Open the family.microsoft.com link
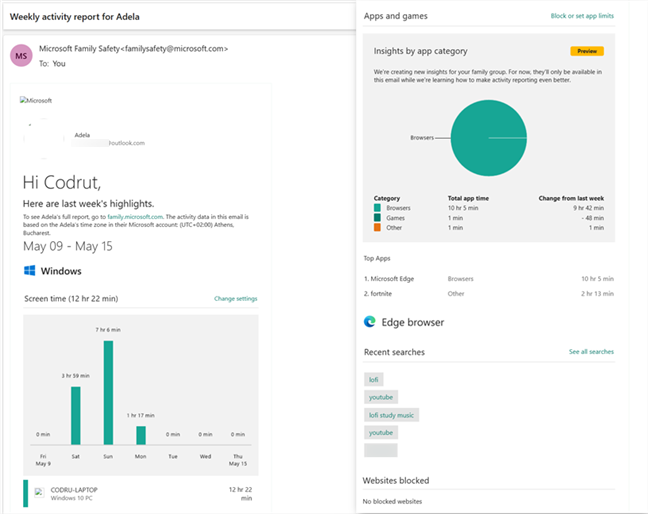Viewport: 648px width, 514px height. [135, 217]
